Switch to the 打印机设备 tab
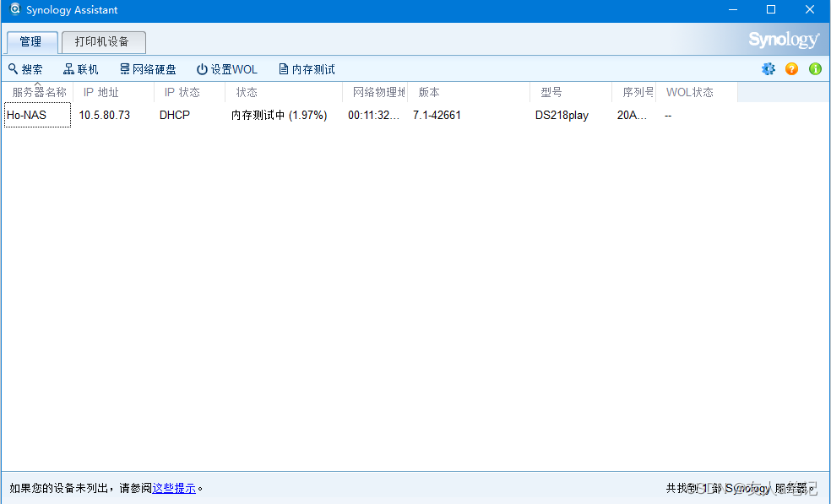 click(x=103, y=41)
